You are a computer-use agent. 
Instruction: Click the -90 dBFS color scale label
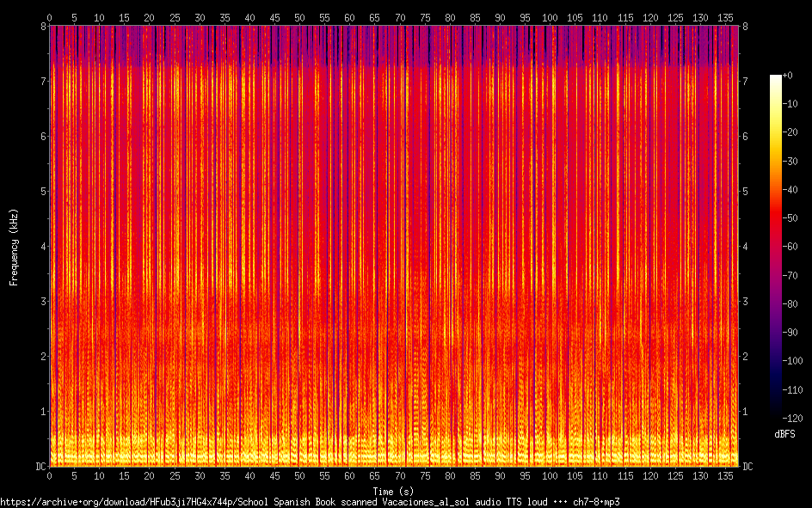coord(790,332)
